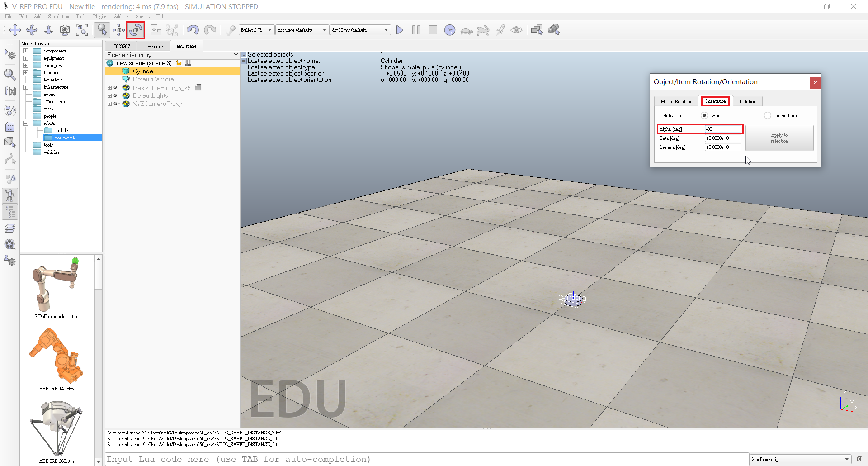Open video recorder sidebar icon
This screenshot has height=466, width=868.
pyautogui.click(x=10, y=244)
